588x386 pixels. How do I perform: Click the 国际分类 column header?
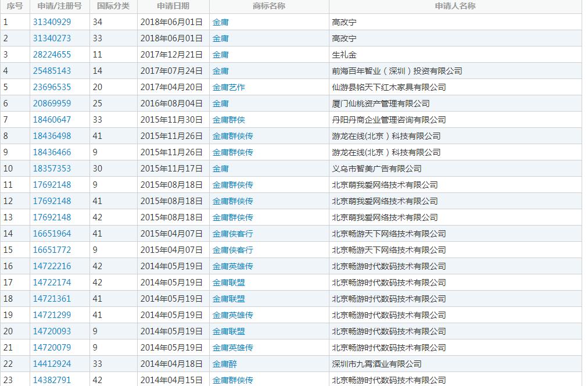113,6
